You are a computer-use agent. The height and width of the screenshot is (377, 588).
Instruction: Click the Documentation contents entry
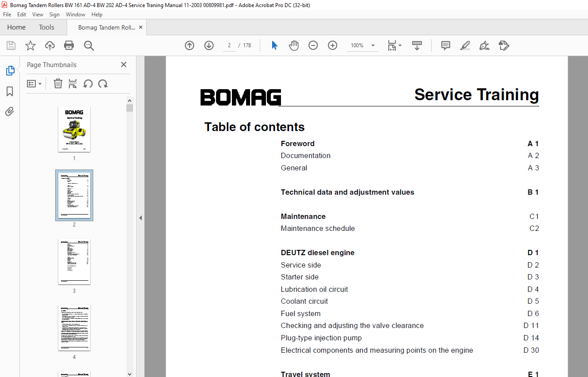(x=306, y=155)
